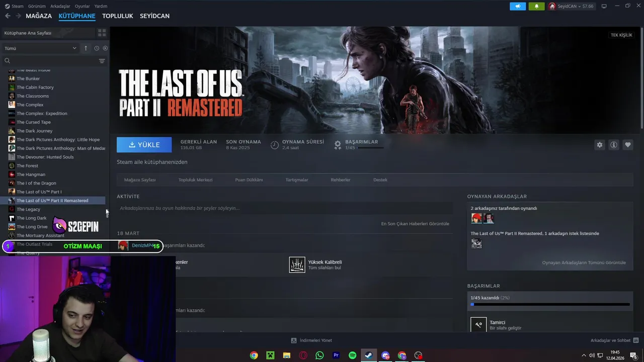Select The Long Dark in the list
644x362 pixels.
click(x=31, y=218)
